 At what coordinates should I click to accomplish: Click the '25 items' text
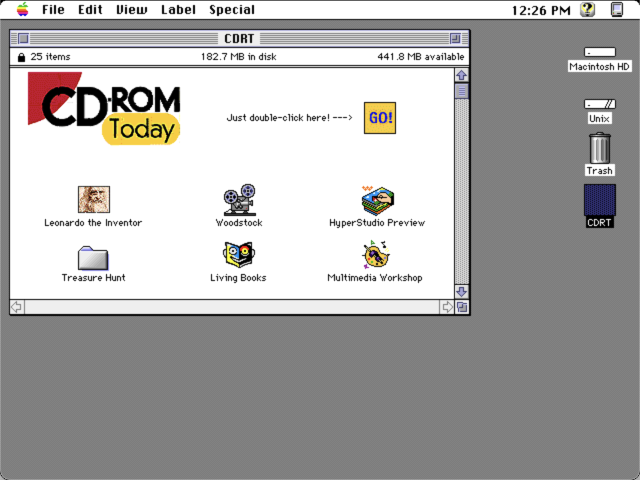point(50,57)
